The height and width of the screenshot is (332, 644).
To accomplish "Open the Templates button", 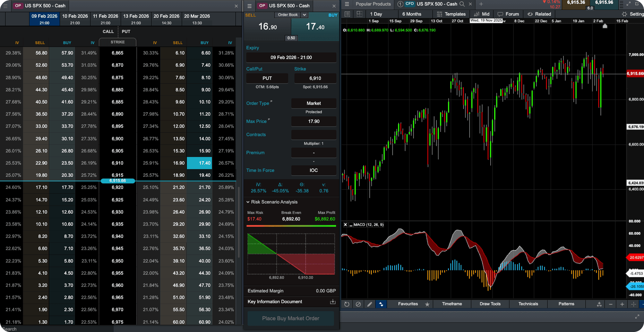I will (x=451, y=14).
